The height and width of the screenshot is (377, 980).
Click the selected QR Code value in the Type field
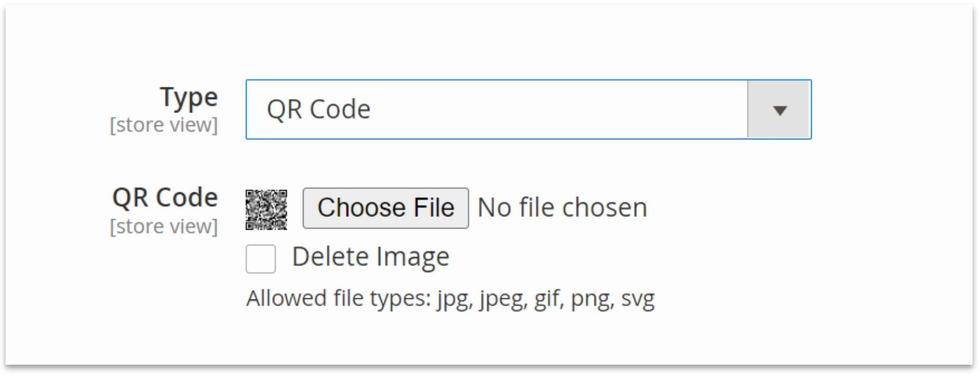318,109
